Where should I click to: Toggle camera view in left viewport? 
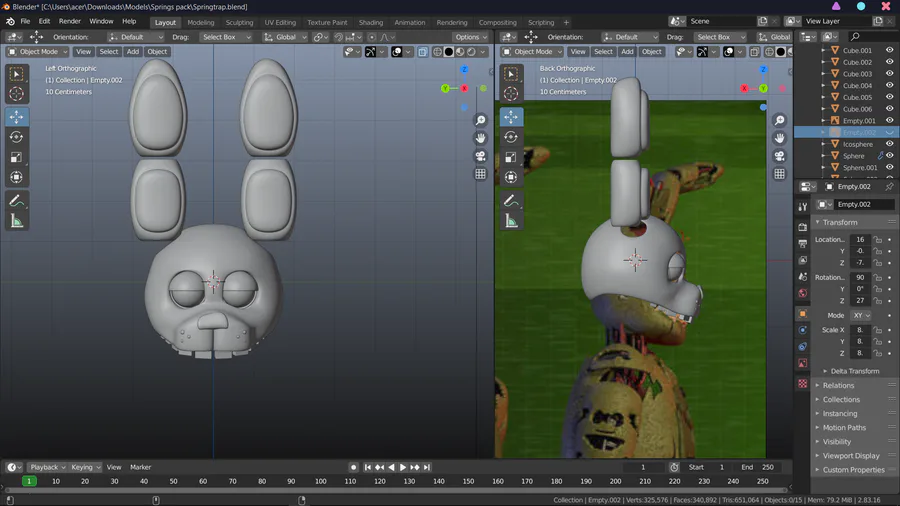(481, 156)
